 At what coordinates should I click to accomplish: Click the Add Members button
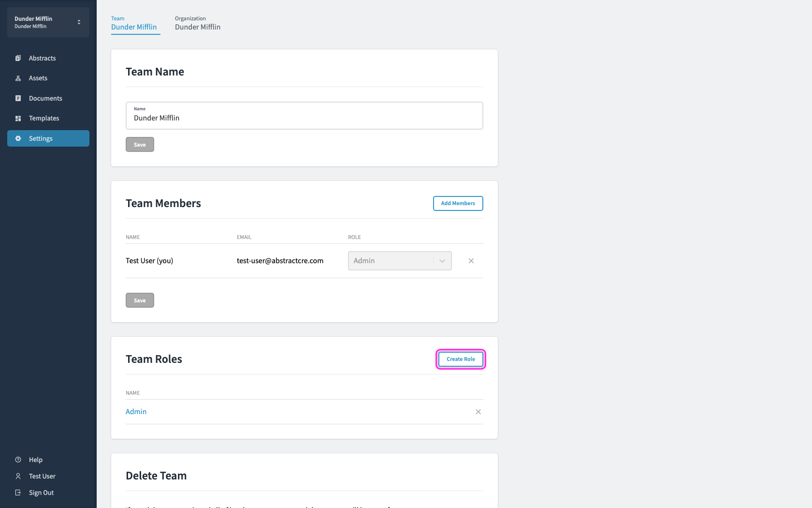coord(458,204)
